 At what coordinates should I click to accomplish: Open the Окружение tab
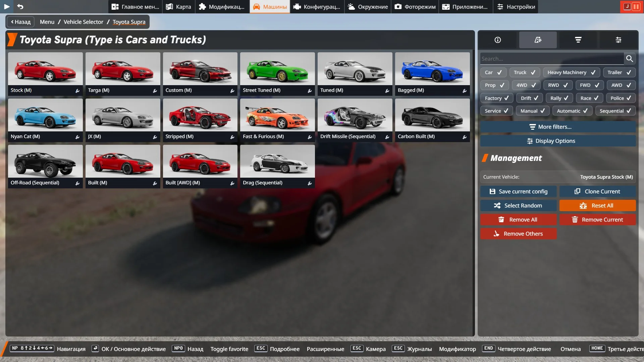coord(368,7)
